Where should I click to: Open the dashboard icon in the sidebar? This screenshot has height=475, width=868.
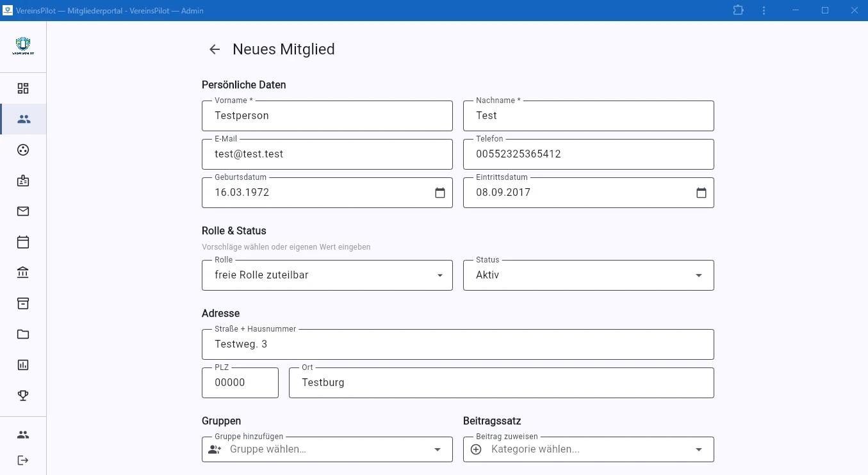click(23, 88)
